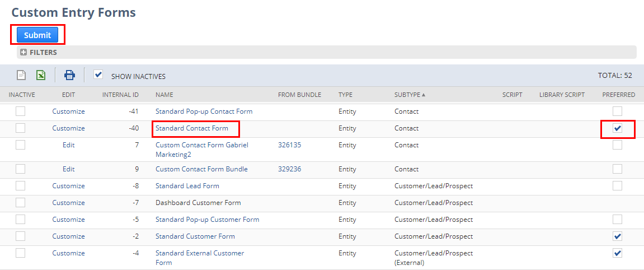644x270 pixels.
Task: Uncheck Preferred for Standard Customer Form
Action: [617, 236]
